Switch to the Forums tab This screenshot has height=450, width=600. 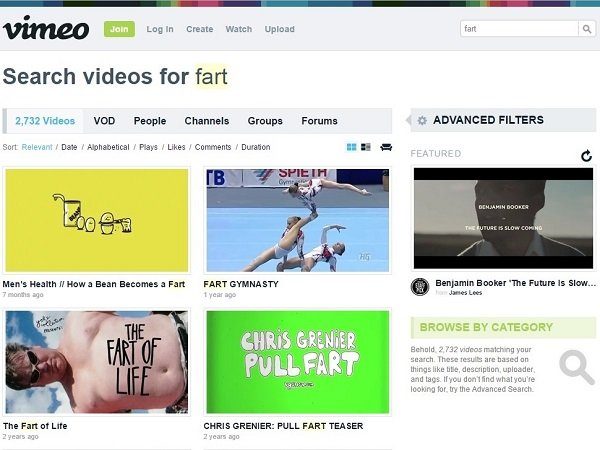pyautogui.click(x=319, y=121)
